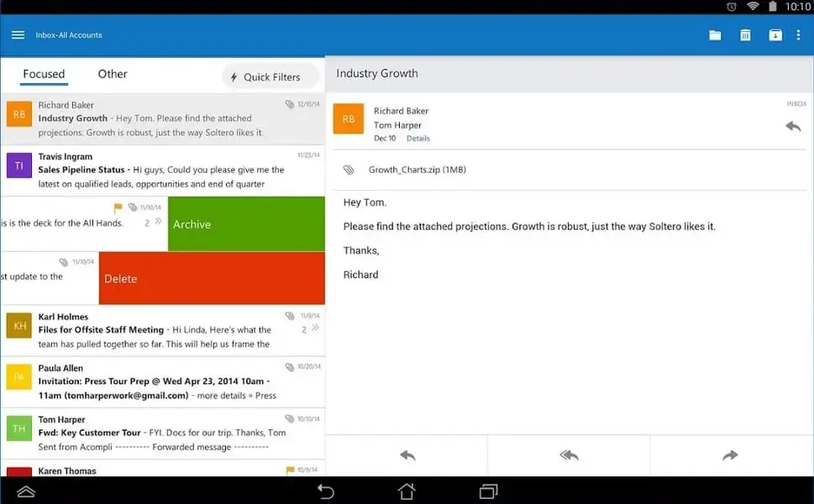
Task: Select the Focused tab
Action: [43, 74]
